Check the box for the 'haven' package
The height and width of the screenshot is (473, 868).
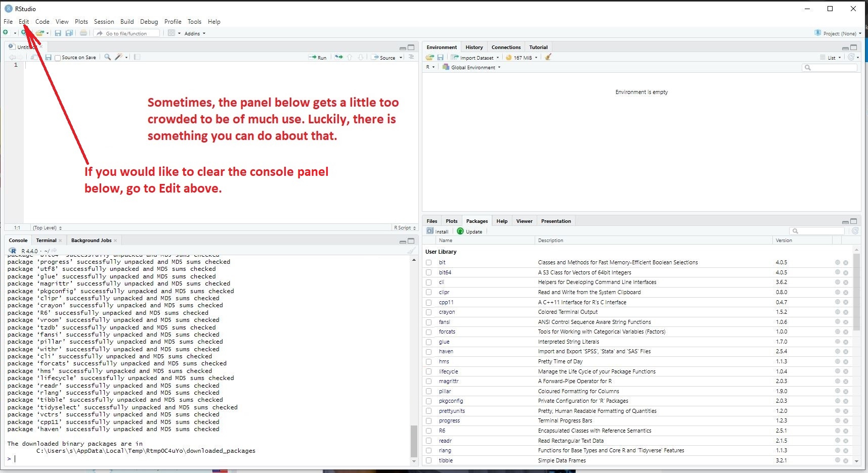click(429, 352)
